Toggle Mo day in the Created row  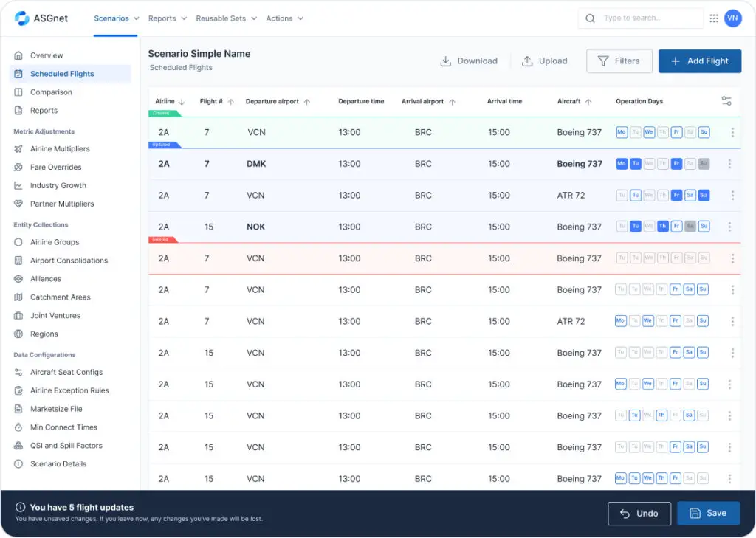pyautogui.click(x=622, y=133)
